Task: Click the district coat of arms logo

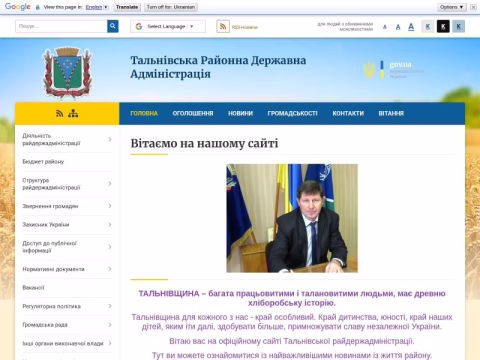Action: point(68,73)
